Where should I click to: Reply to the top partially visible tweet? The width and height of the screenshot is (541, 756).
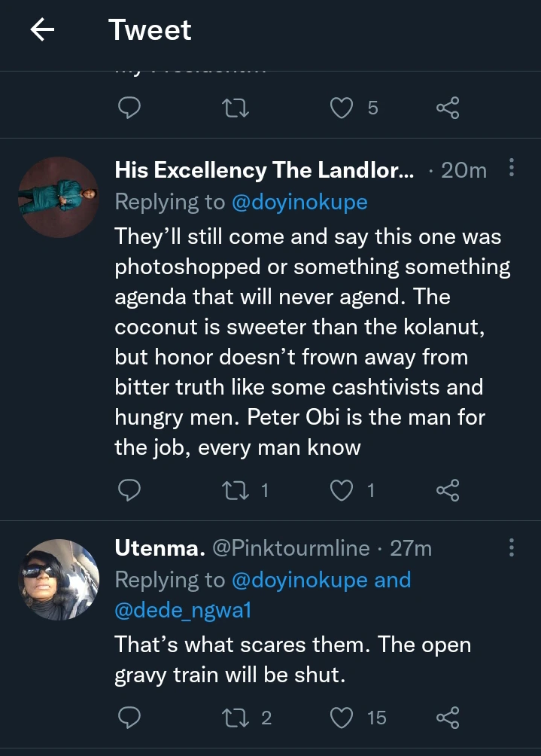tap(130, 108)
